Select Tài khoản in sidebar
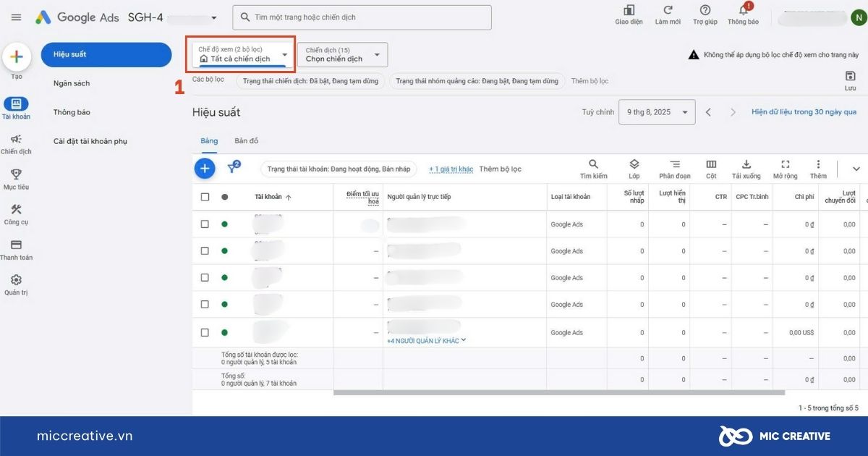The height and width of the screenshot is (456, 868). pyautogui.click(x=16, y=109)
